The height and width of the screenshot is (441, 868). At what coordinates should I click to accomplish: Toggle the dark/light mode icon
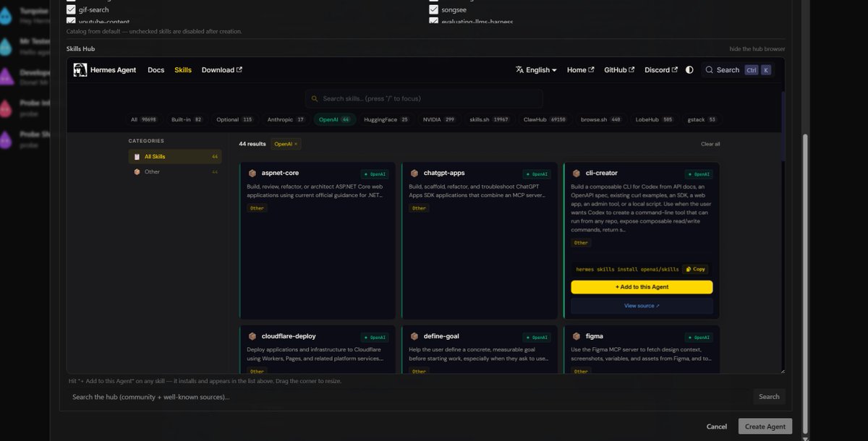(689, 70)
